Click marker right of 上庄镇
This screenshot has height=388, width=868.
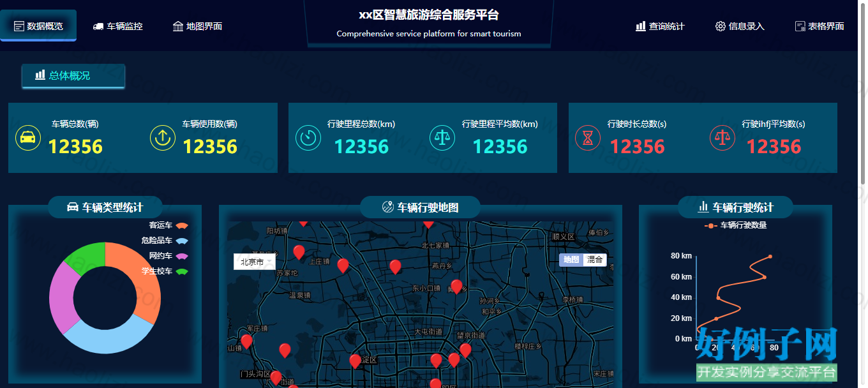[x=343, y=266]
